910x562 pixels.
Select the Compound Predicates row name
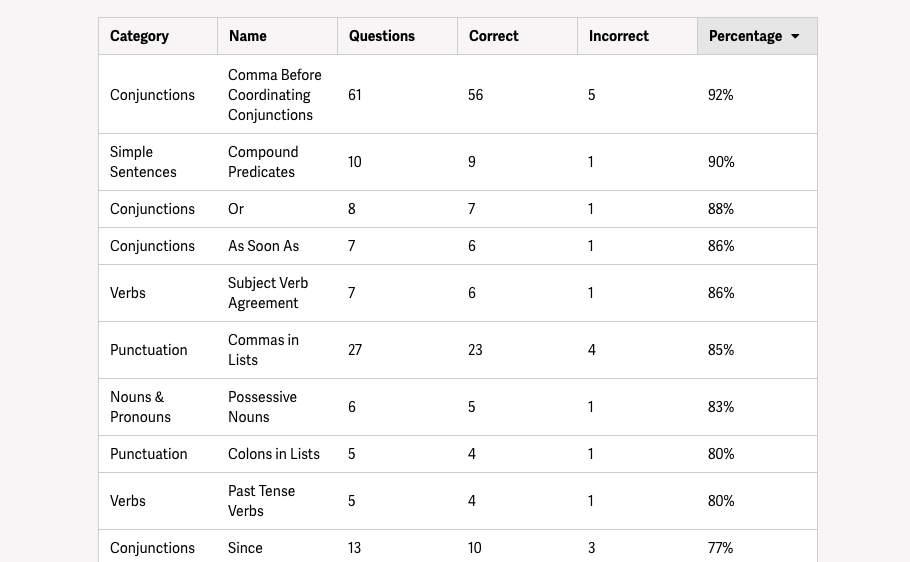pyautogui.click(x=263, y=162)
